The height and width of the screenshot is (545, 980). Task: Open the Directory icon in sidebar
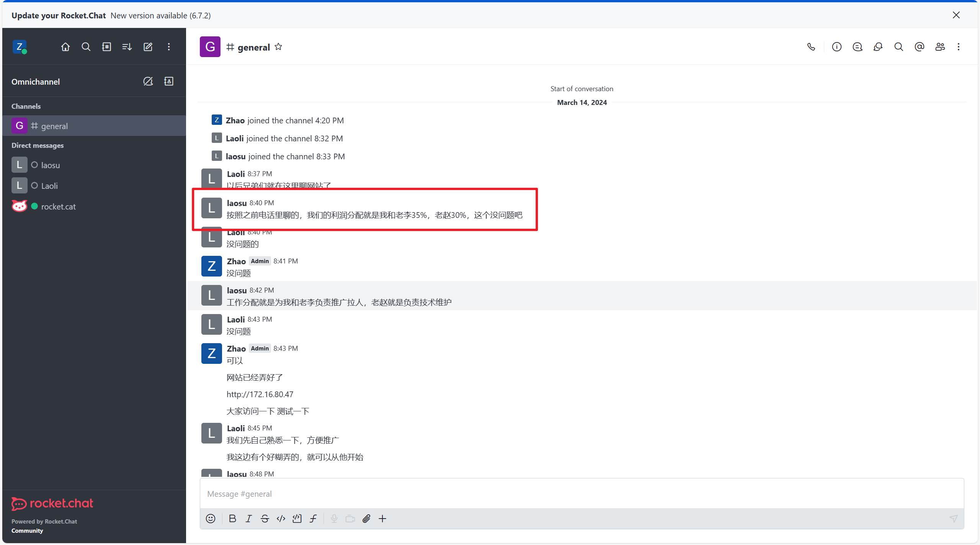click(x=106, y=47)
